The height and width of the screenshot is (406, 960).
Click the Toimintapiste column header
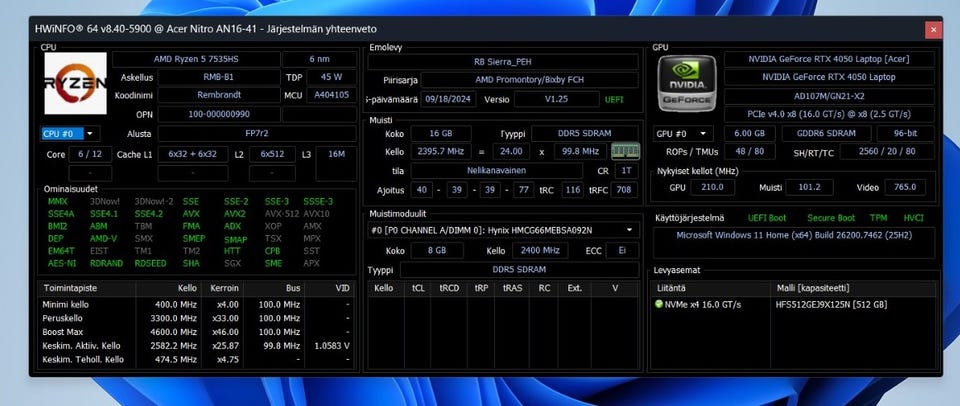click(x=86, y=288)
